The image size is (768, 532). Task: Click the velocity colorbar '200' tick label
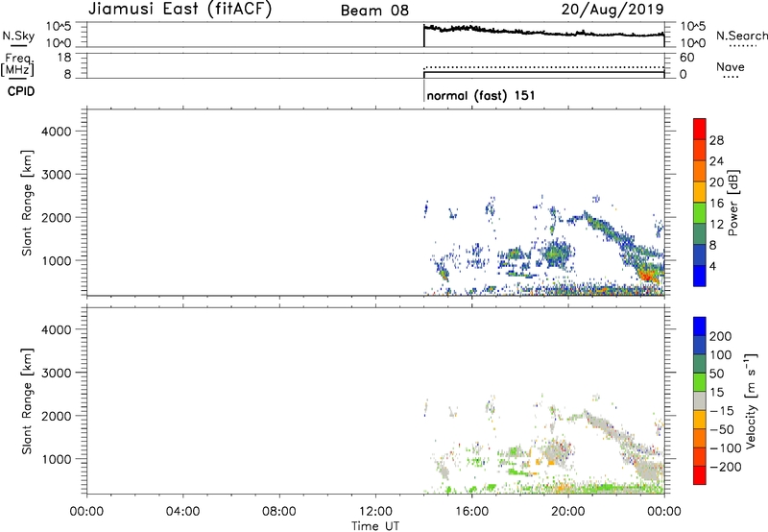click(721, 336)
